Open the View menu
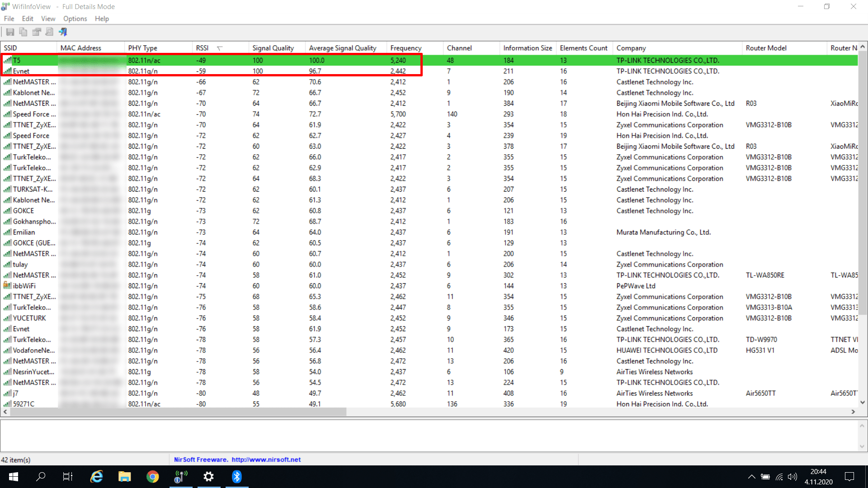 coord(48,19)
